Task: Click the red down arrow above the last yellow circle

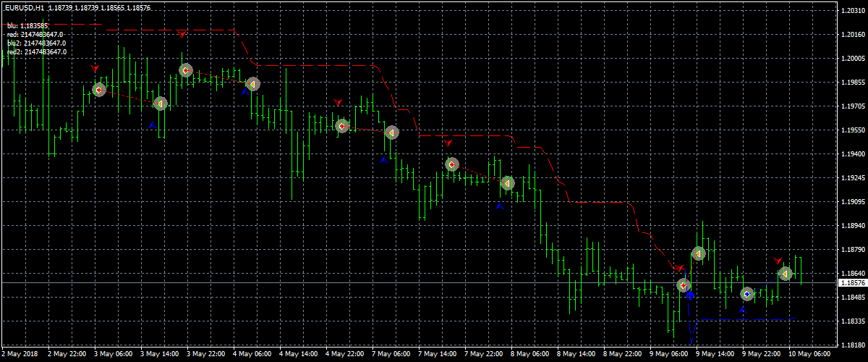Action: click(x=778, y=260)
